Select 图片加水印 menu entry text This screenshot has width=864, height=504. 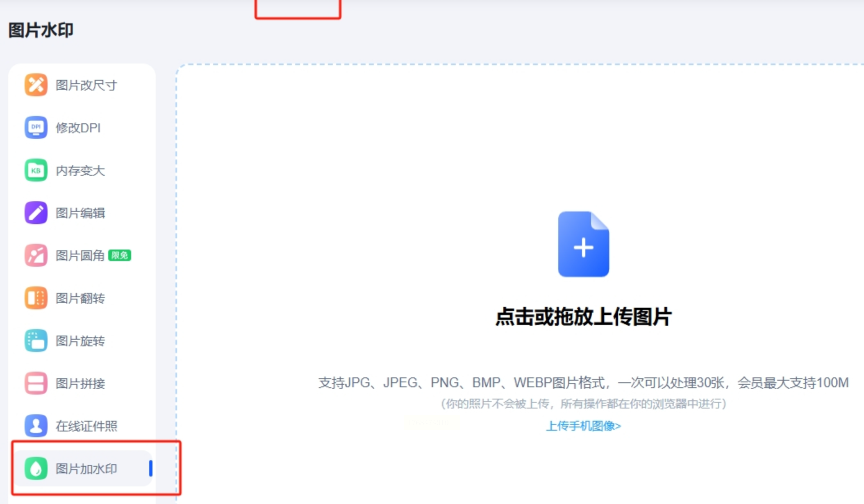(86, 469)
